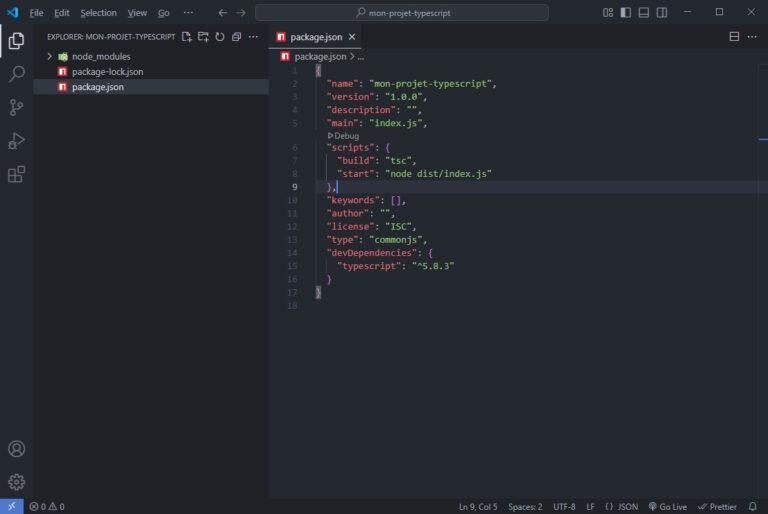The width and height of the screenshot is (768, 514).
Task: Close the package.json tab
Action: click(352, 37)
